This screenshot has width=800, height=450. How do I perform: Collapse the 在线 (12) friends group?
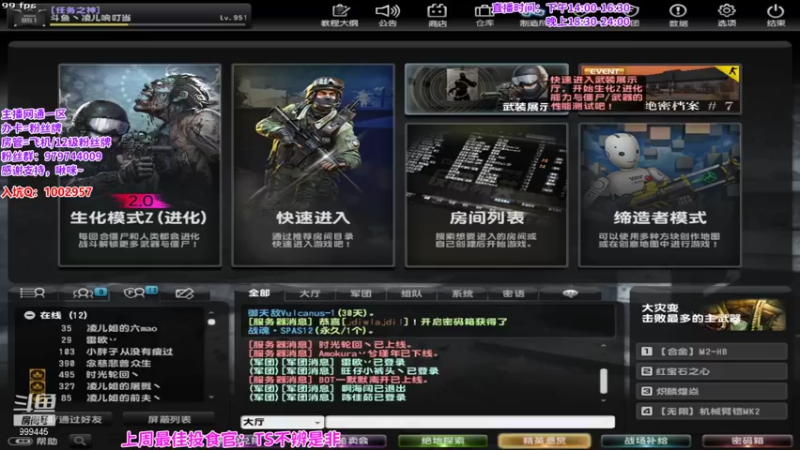(x=30, y=315)
